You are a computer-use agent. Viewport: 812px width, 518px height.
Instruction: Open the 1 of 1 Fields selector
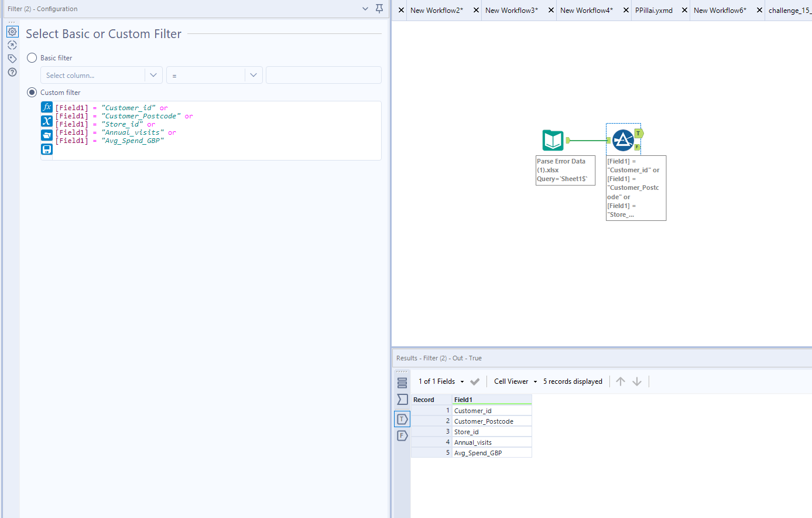coord(441,381)
